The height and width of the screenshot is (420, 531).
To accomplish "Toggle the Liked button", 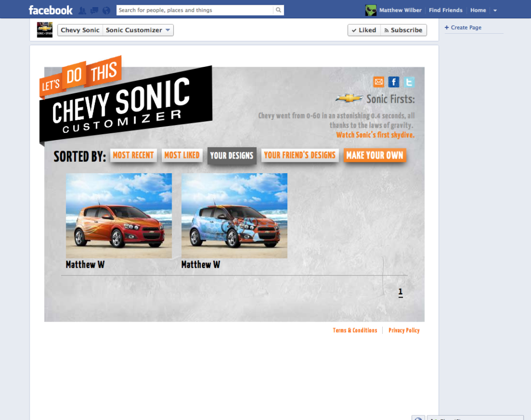I will coord(364,30).
